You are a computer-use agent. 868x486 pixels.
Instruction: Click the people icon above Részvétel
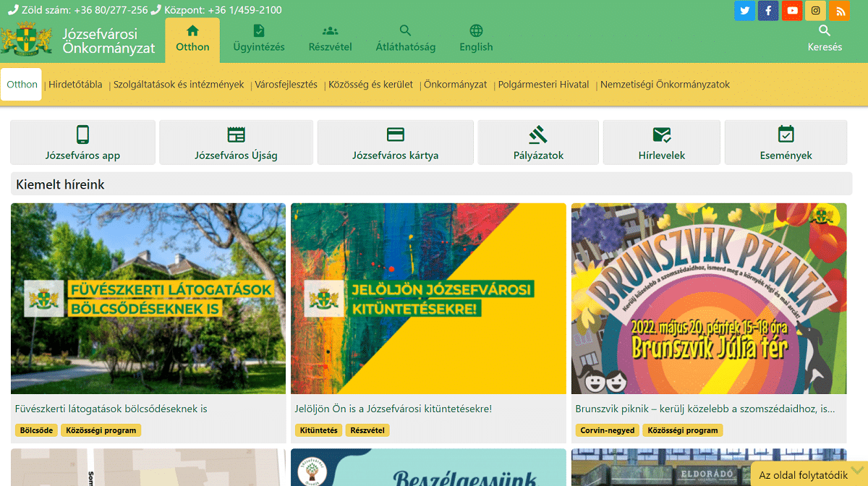[x=330, y=30]
